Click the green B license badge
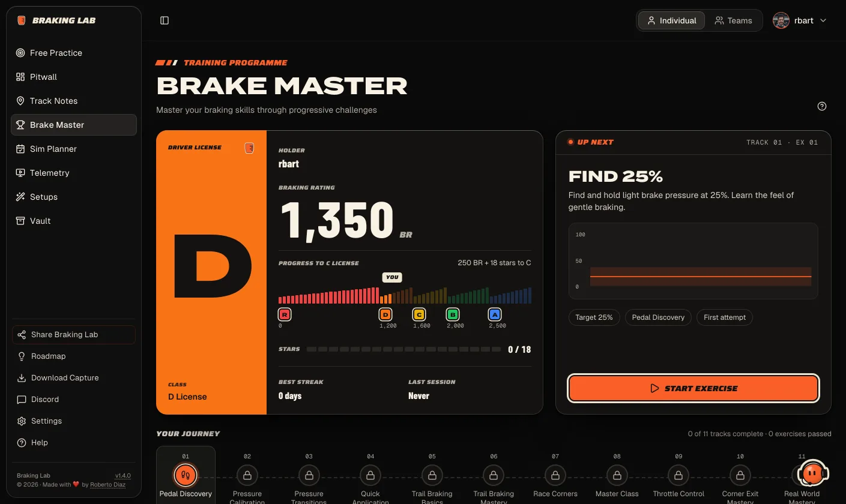The image size is (846, 504). (453, 314)
